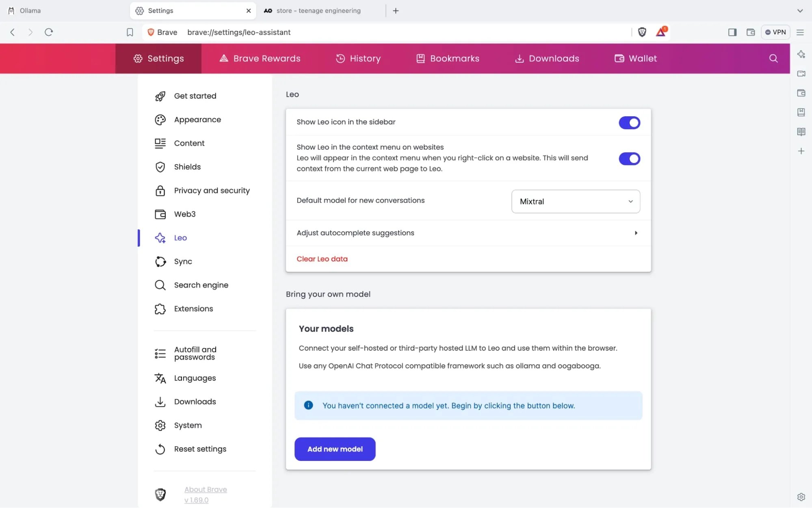Viewport: 812px width, 508px height.
Task: Click the settings search magnifier icon
Action: pyautogui.click(x=773, y=59)
